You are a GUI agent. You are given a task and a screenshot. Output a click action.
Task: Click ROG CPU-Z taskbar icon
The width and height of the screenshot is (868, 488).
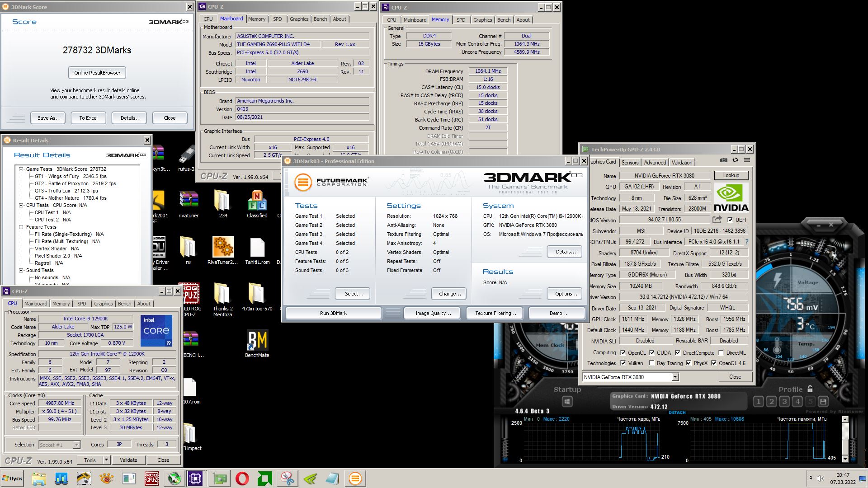(x=151, y=479)
